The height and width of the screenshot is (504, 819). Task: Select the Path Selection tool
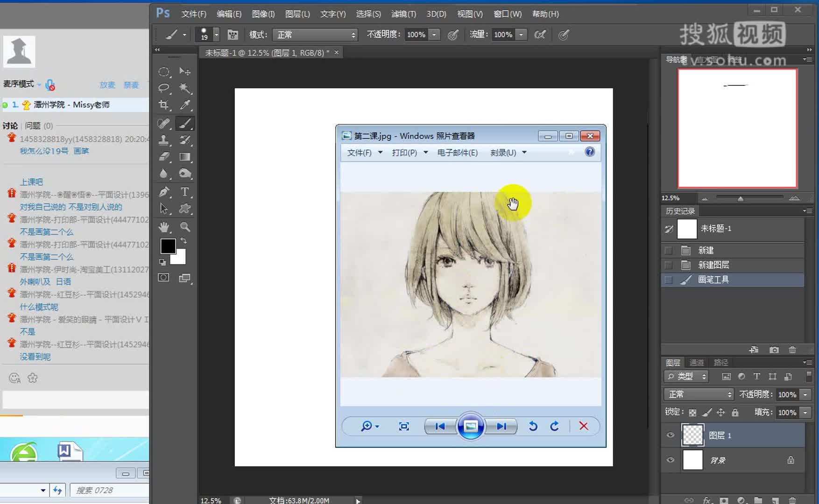tap(163, 209)
